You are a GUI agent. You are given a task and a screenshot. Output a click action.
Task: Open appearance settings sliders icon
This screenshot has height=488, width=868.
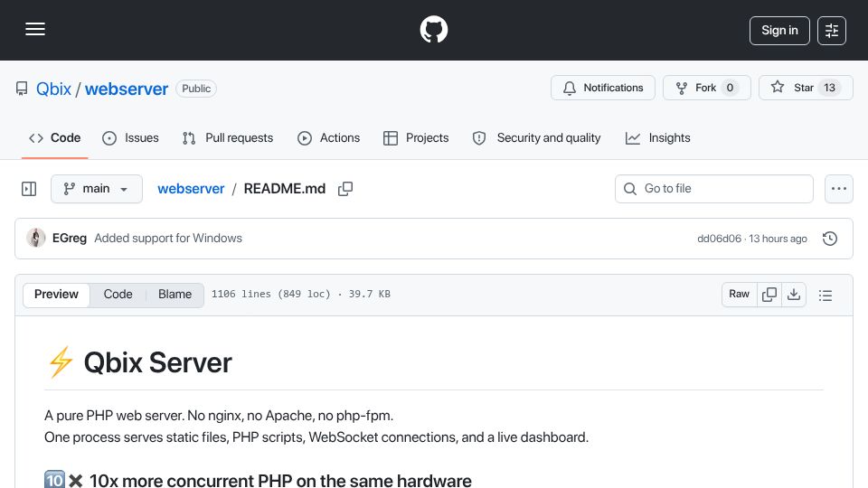[832, 31]
